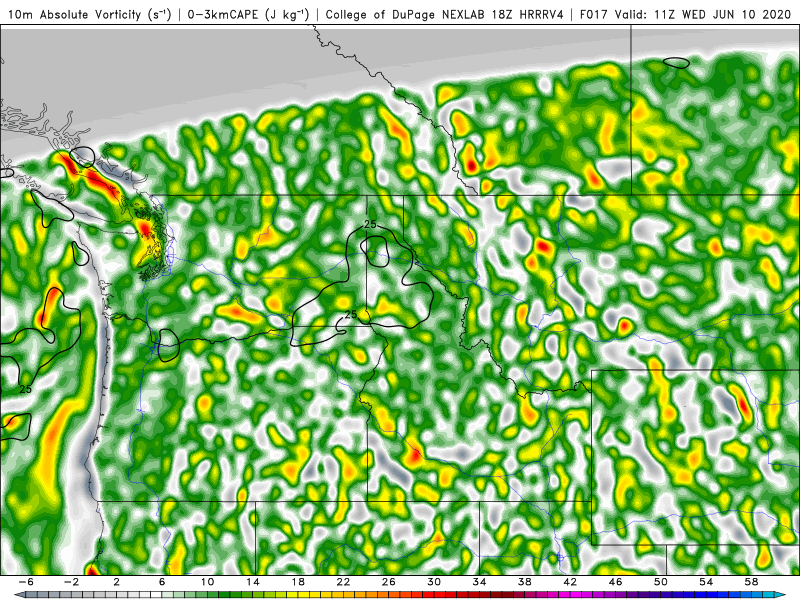Click the '50' colorbar label
The height and width of the screenshot is (600, 800).
[661, 582]
